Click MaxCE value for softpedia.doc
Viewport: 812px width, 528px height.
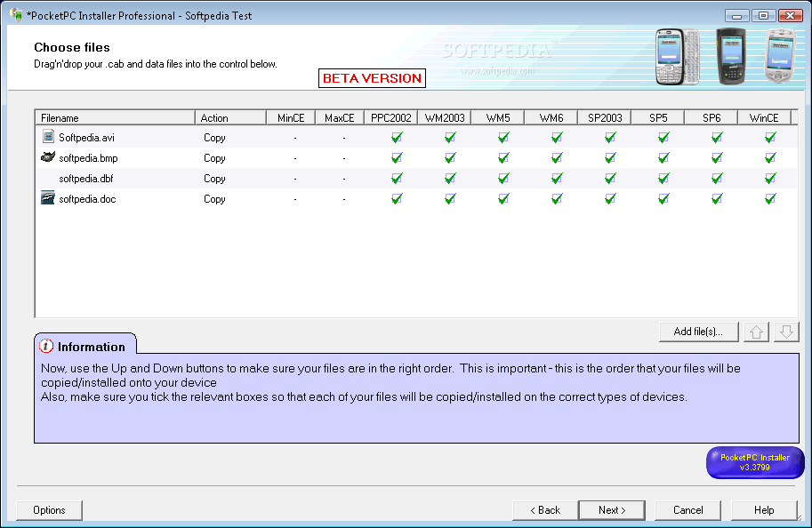pyautogui.click(x=344, y=199)
